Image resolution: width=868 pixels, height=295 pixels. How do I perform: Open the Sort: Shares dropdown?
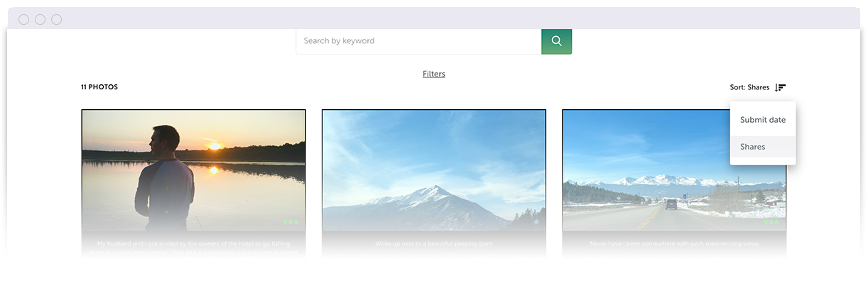(749, 88)
